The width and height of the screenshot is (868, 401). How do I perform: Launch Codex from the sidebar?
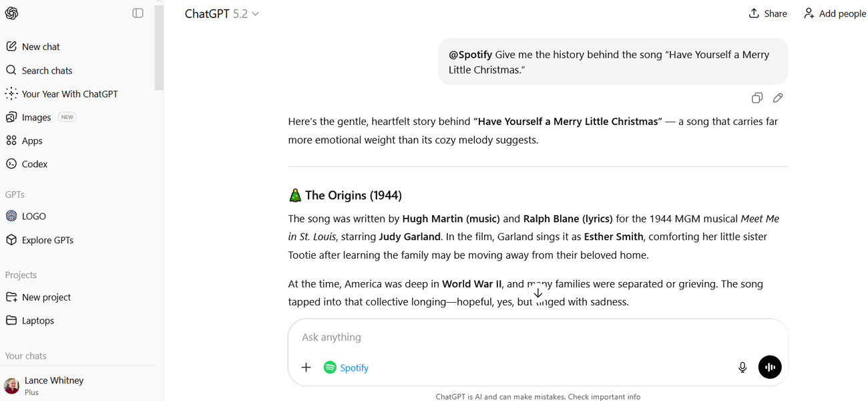coord(34,164)
